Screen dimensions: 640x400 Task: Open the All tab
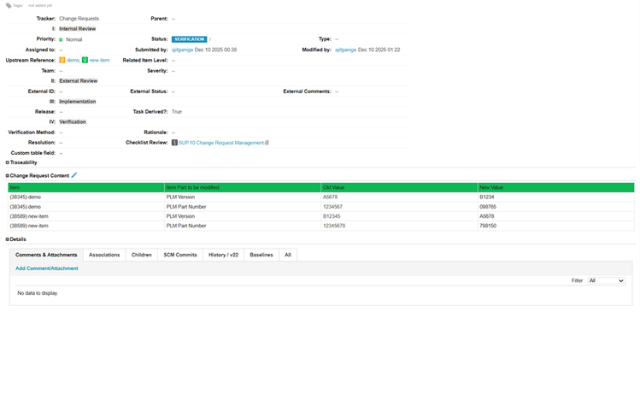tap(288, 255)
